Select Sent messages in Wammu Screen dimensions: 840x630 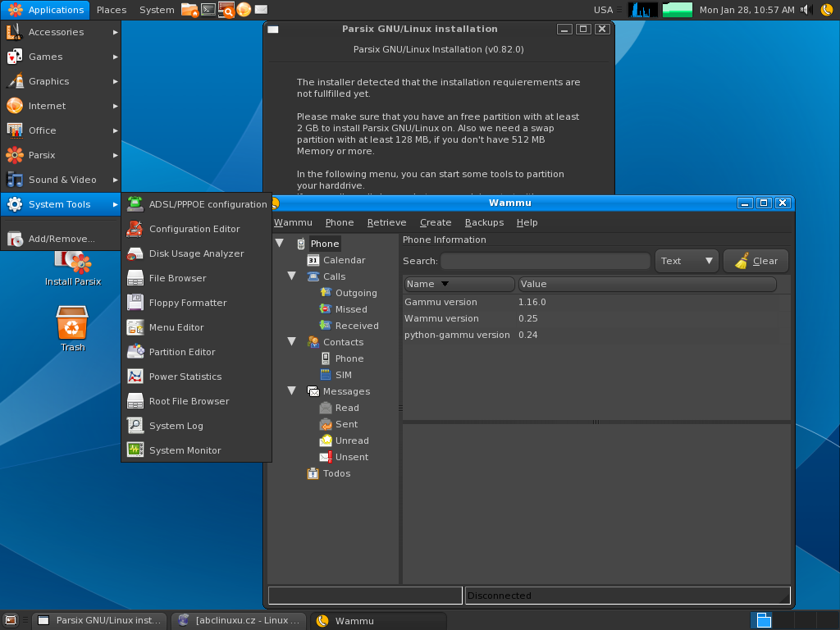pyautogui.click(x=347, y=424)
